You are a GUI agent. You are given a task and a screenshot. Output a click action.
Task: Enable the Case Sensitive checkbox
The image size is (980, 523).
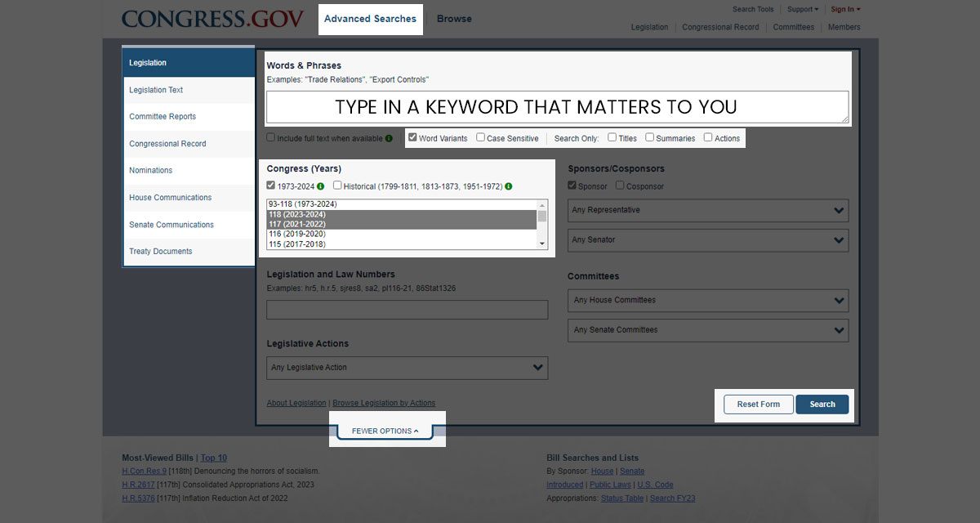(x=480, y=137)
